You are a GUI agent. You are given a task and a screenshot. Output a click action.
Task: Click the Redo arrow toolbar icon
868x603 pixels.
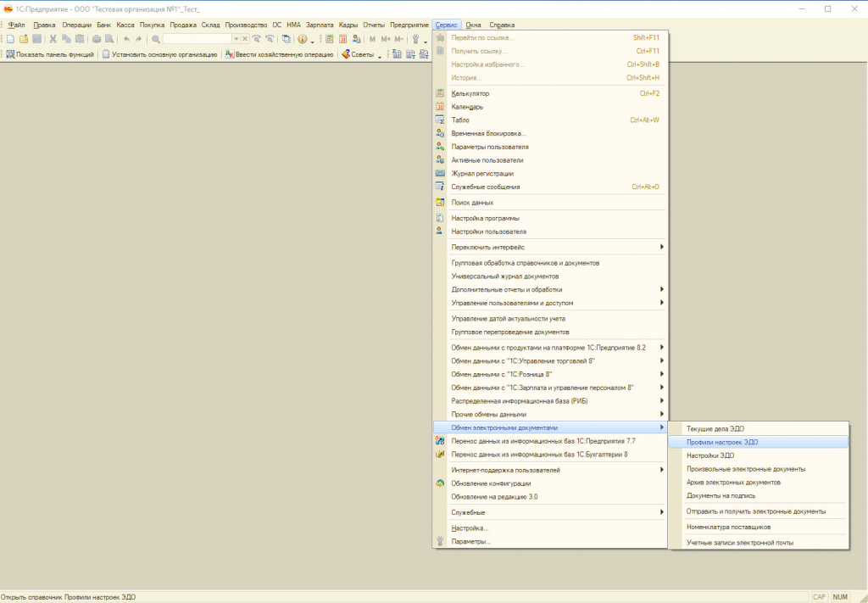click(139, 39)
